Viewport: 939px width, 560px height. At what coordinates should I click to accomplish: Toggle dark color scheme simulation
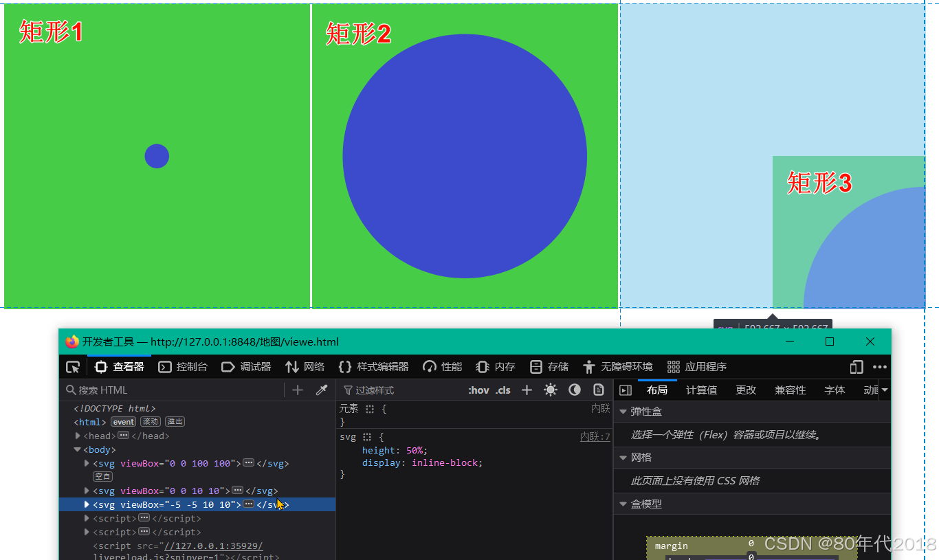(x=575, y=390)
